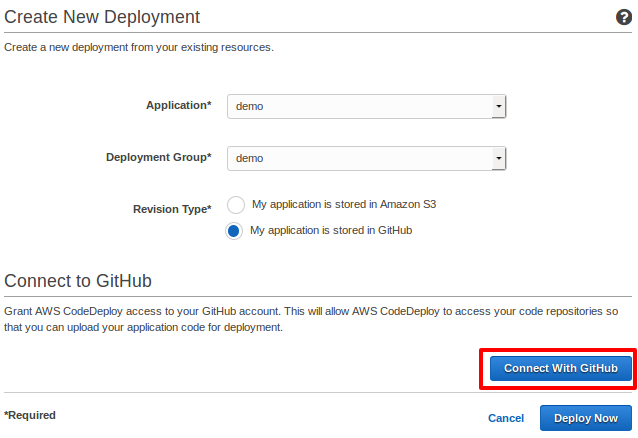Click the Connect With GitHub button
This screenshot has width=638, height=438.
click(x=560, y=368)
